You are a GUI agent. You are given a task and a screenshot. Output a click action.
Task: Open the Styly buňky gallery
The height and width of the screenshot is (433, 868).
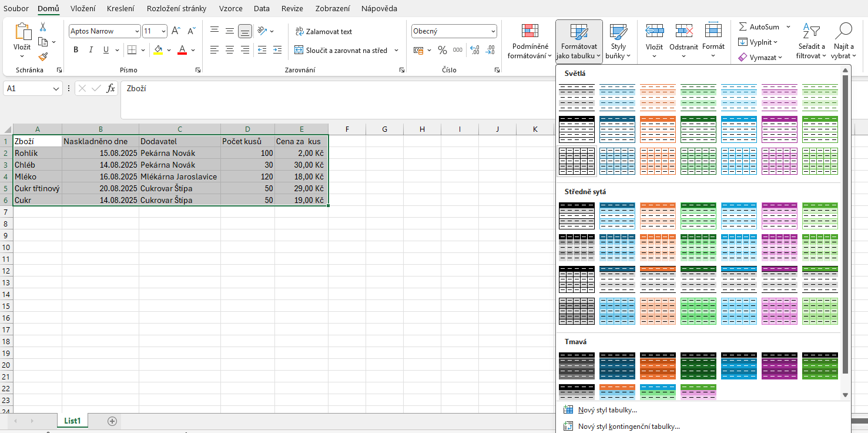click(619, 41)
